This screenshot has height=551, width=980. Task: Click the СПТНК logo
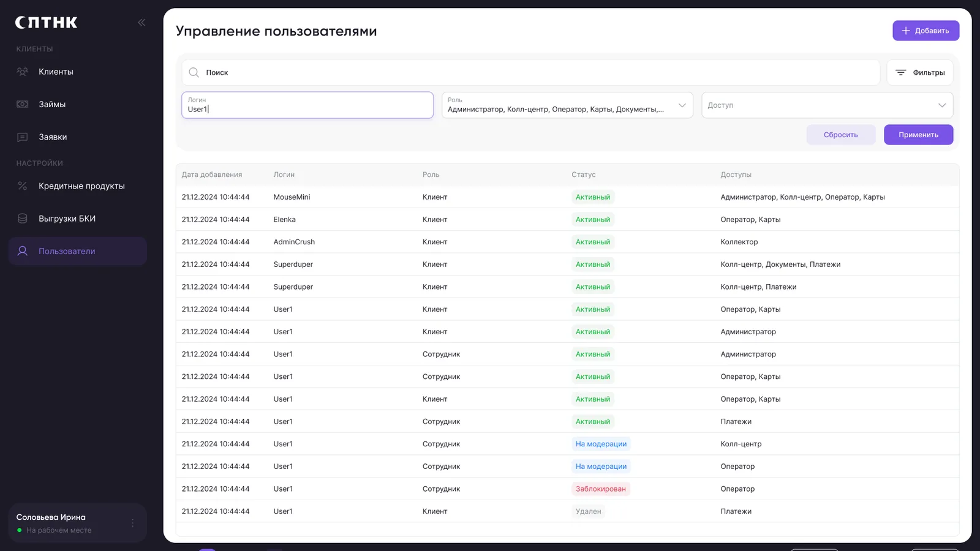(47, 23)
